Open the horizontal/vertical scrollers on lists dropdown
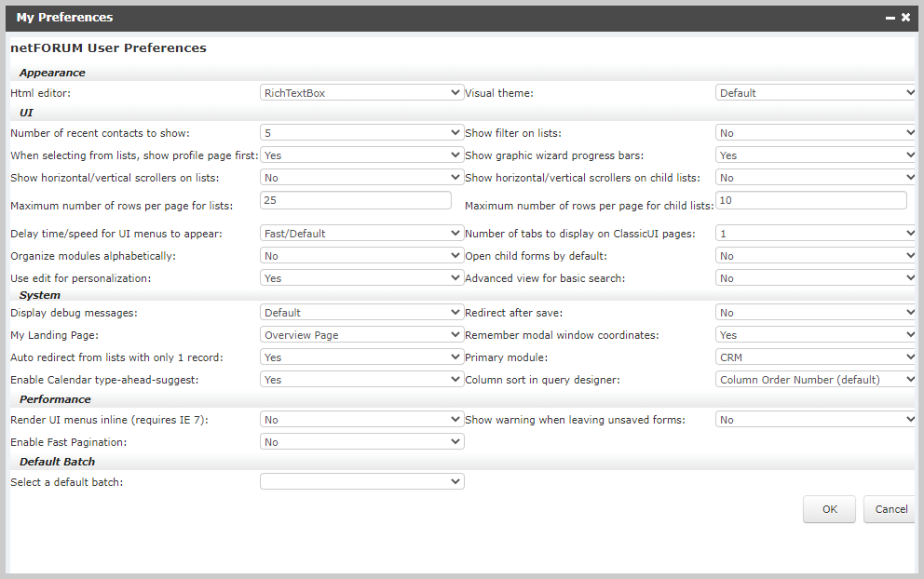The height and width of the screenshot is (579, 924). tap(361, 177)
